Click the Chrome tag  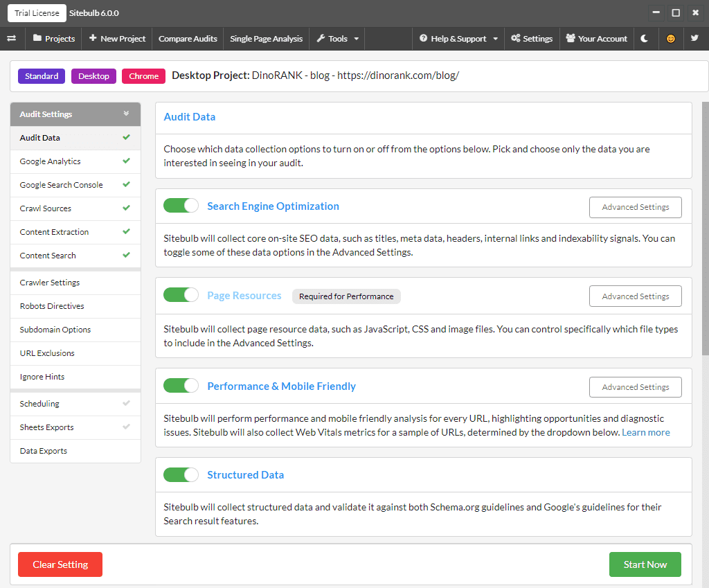tap(144, 76)
